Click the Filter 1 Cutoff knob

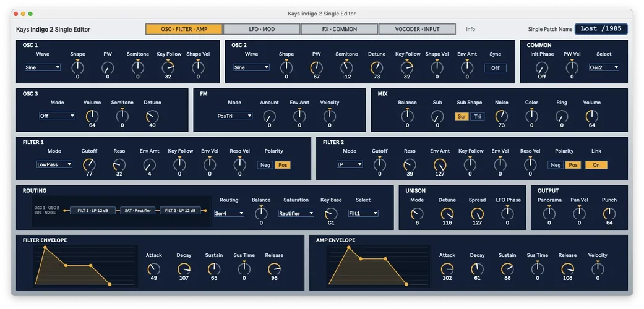[89, 164]
